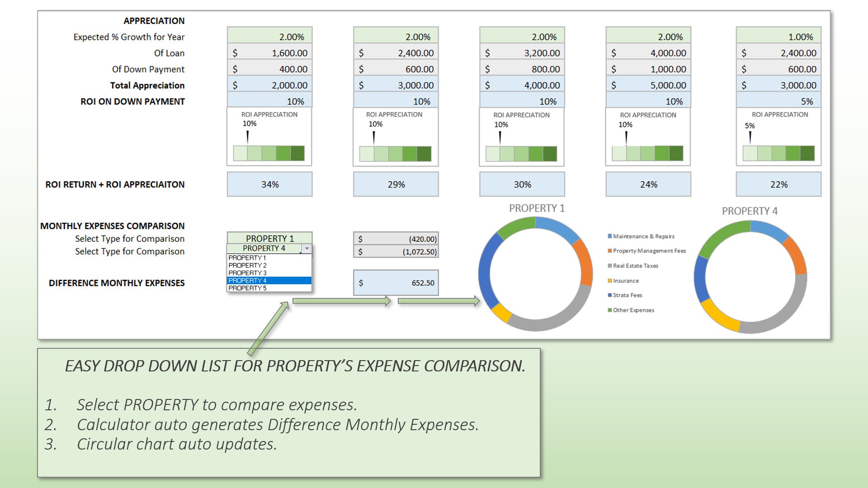The width and height of the screenshot is (868, 488).
Task: Open the PROPERTY 4 selection dropdown arrow
Action: coord(306,249)
